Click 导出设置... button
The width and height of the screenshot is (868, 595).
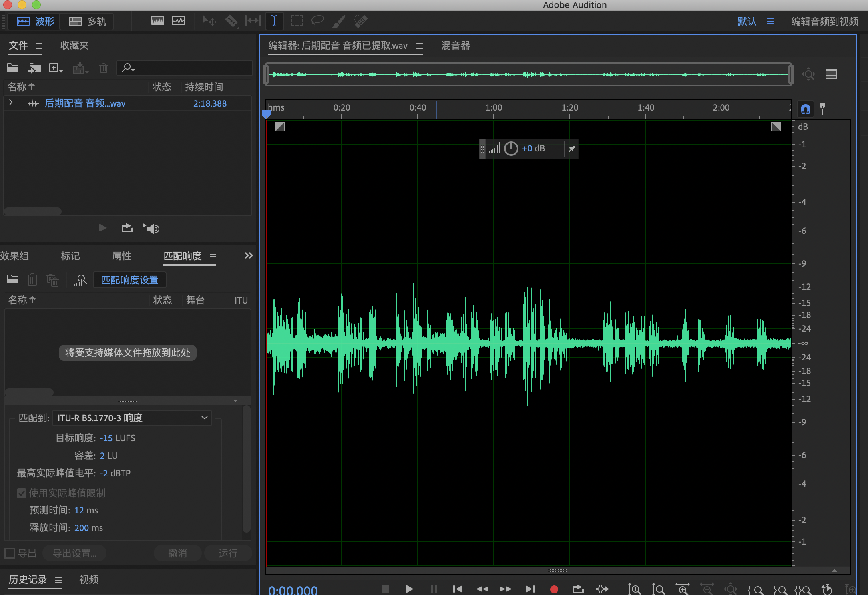coord(74,553)
